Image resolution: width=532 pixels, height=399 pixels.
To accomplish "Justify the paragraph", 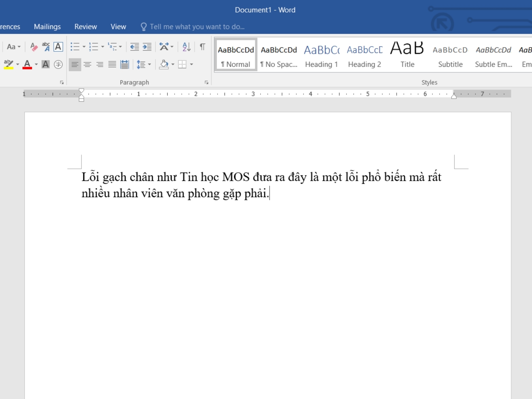I will click(x=112, y=64).
